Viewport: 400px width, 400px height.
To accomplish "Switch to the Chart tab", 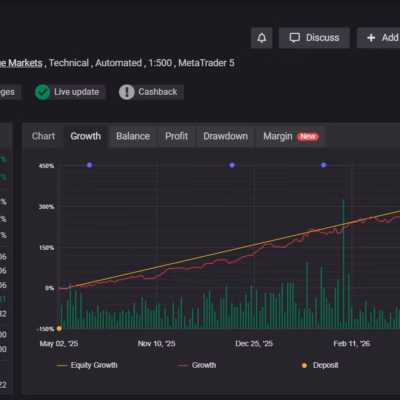I will pyautogui.click(x=43, y=136).
